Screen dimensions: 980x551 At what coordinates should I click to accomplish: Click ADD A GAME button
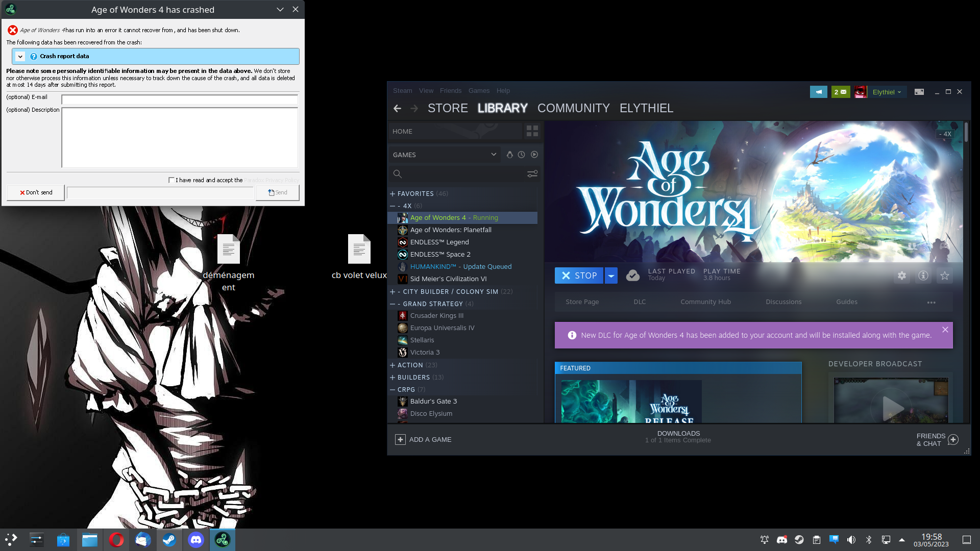click(x=423, y=439)
